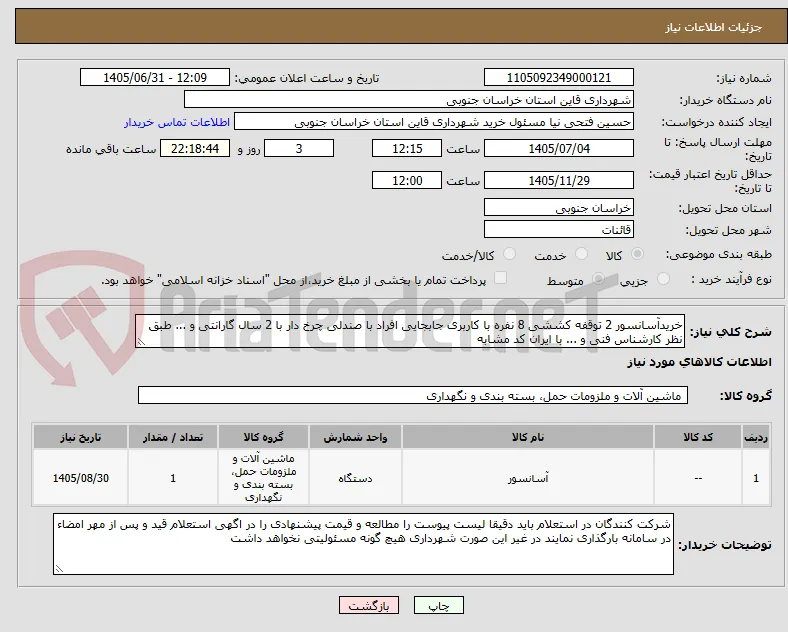This screenshot has height=632, width=788.
Task: Click the remaining time countdown 22:18:44
Action: point(195,149)
